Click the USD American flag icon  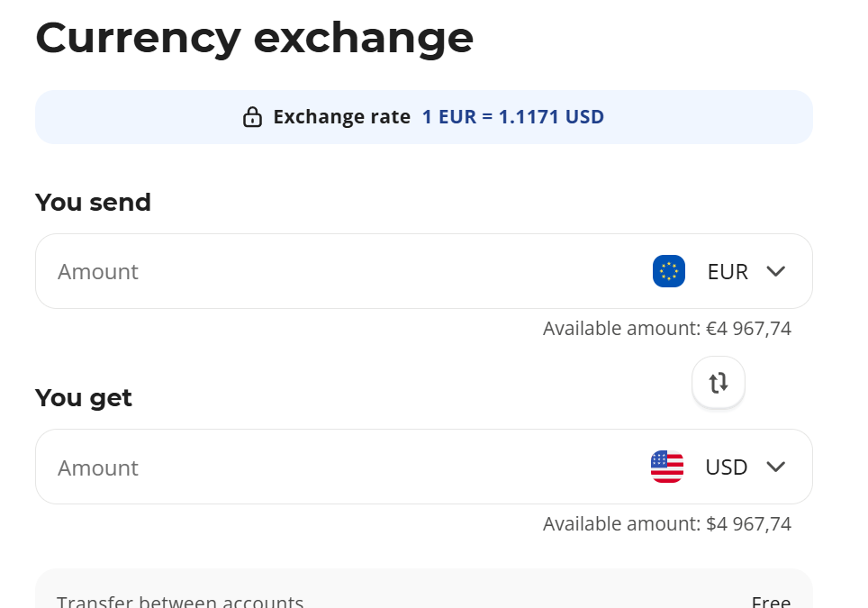click(x=667, y=467)
